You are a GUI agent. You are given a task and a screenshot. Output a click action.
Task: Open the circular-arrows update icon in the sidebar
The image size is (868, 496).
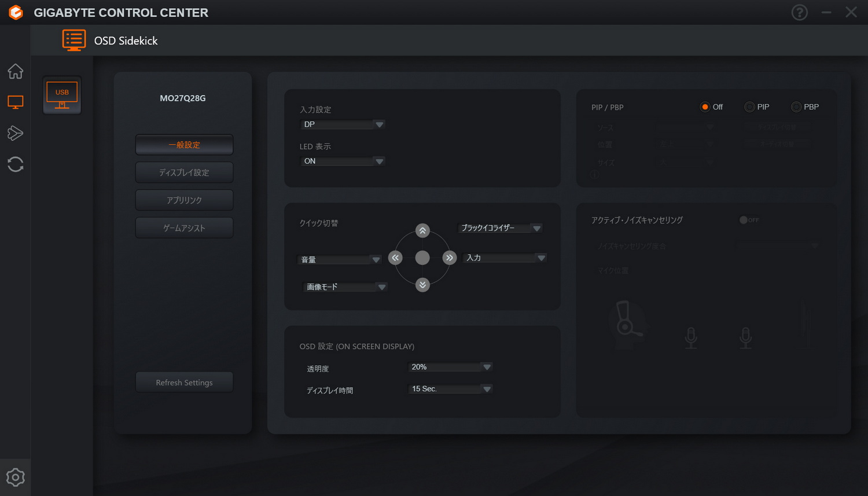16,164
